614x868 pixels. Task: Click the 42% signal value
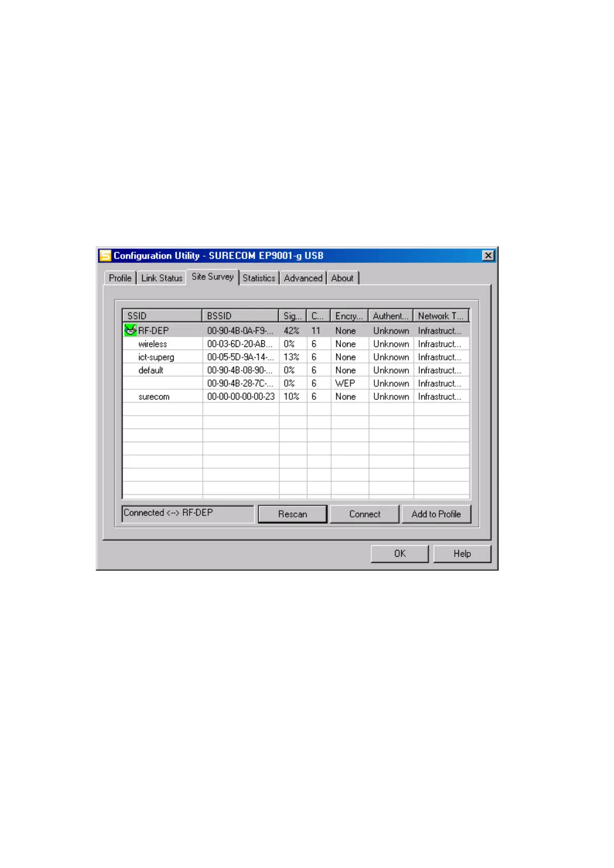click(x=292, y=331)
